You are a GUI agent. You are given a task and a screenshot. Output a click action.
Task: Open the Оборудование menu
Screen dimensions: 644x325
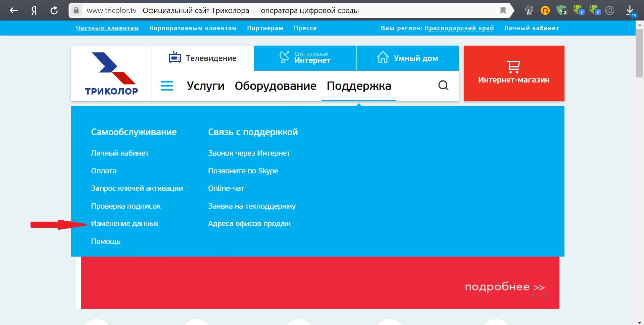click(x=276, y=86)
